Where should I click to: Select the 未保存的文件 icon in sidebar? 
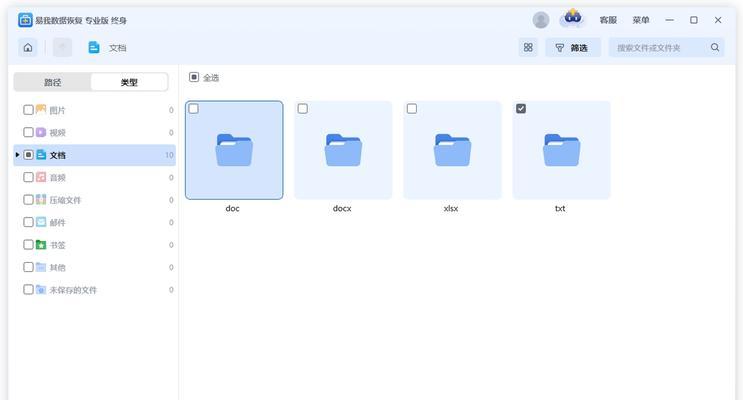pyautogui.click(x=41, y=289)
